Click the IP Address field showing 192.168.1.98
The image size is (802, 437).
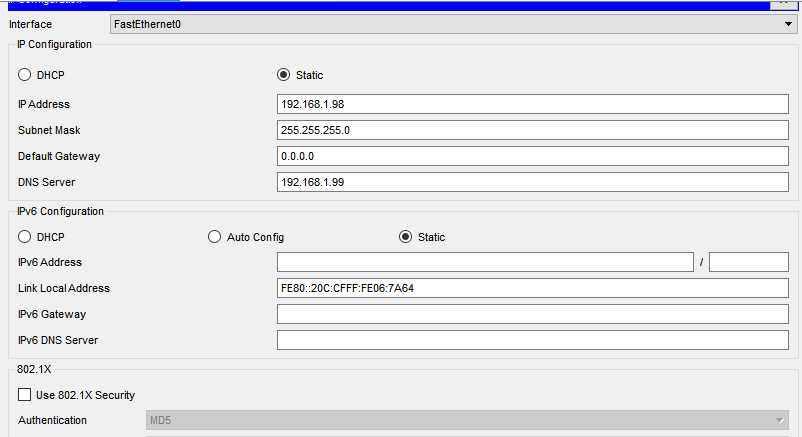pyautogui.click(x=532, y=104)
